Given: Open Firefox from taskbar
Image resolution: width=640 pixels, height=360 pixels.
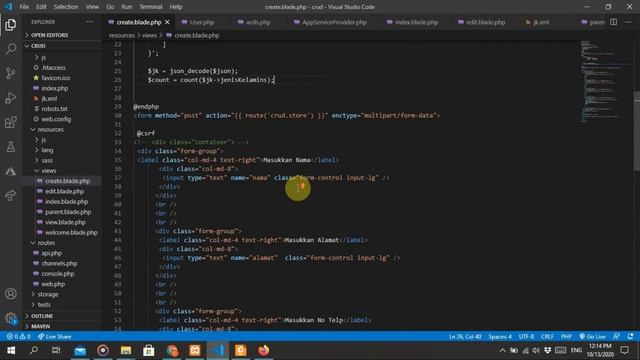Looking at the screenshot, I should pyautogui.click(x=264, y=350).
